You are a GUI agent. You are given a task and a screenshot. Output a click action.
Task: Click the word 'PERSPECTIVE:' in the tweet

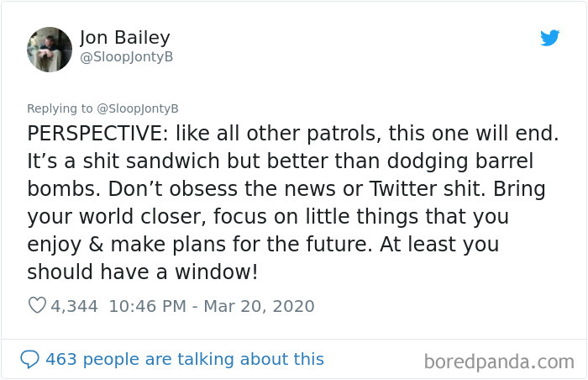98,134
